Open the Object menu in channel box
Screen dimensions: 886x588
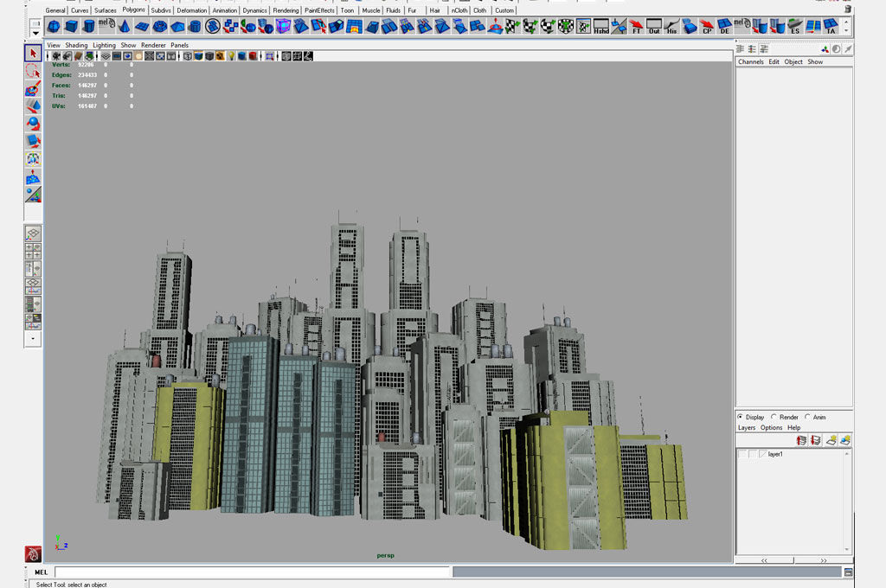tap(793, 62)
